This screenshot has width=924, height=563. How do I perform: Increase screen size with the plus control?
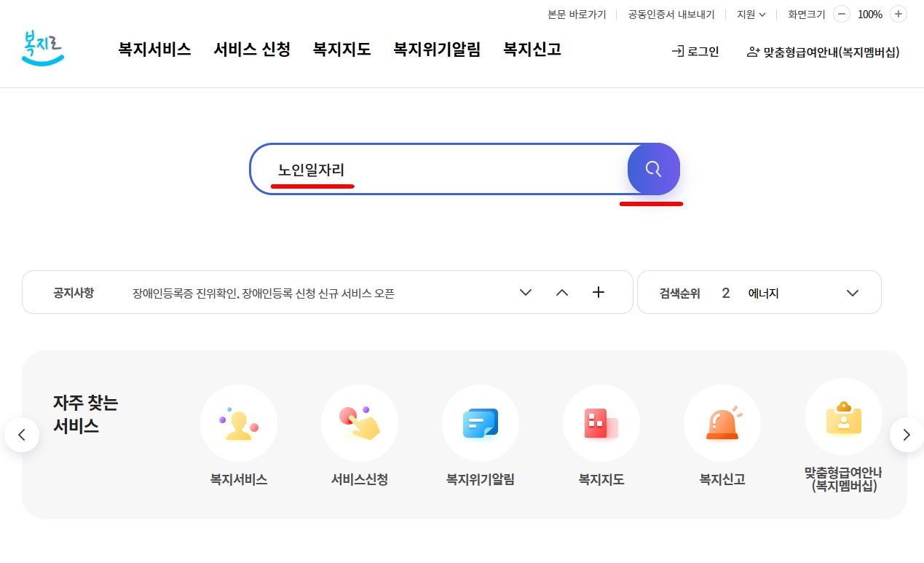(898, 14)
